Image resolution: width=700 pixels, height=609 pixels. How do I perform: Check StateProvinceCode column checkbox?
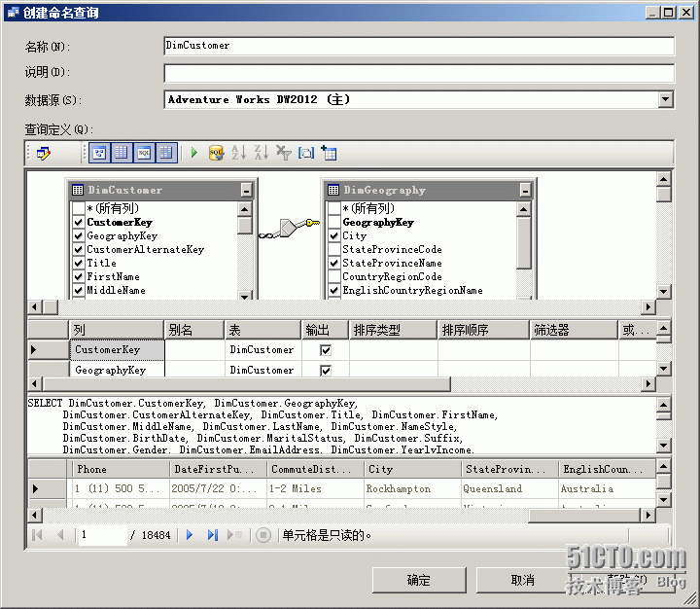pyautogui.click(x=333, y=249)
